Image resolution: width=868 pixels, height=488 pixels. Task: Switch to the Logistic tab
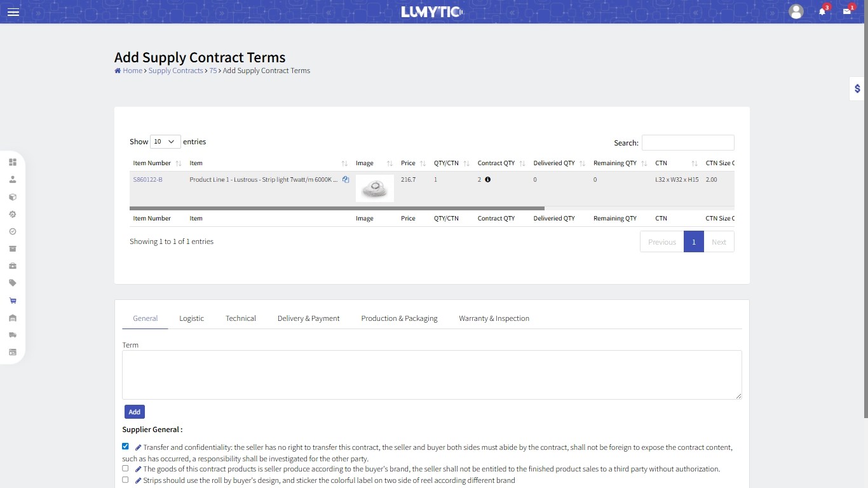[x=191, y=318]
